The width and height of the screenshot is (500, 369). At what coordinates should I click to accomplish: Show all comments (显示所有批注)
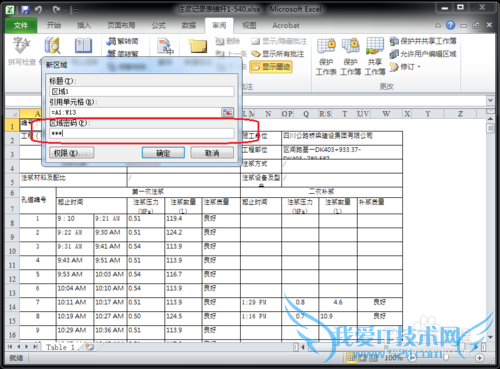coord(278,54)
